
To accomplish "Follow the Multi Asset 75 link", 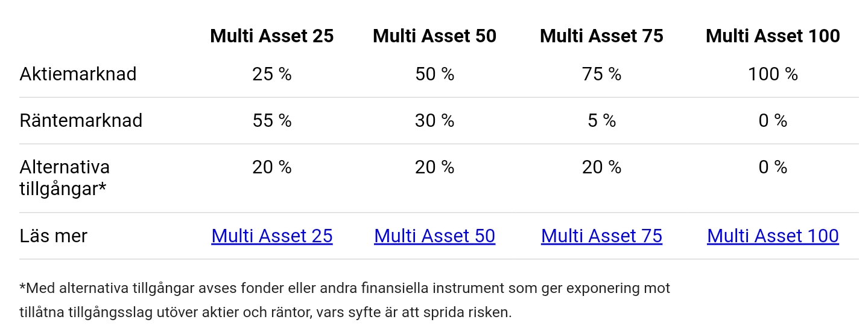I will coord(601,236).
